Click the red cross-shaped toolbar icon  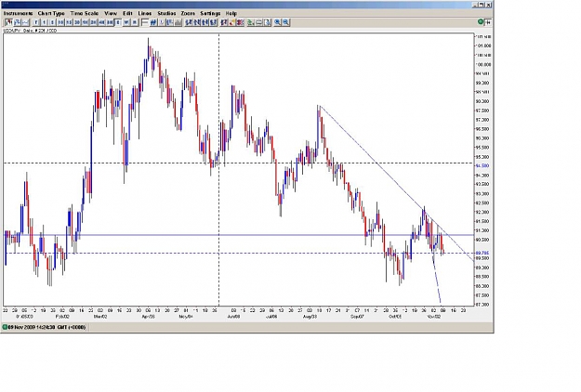240,22
